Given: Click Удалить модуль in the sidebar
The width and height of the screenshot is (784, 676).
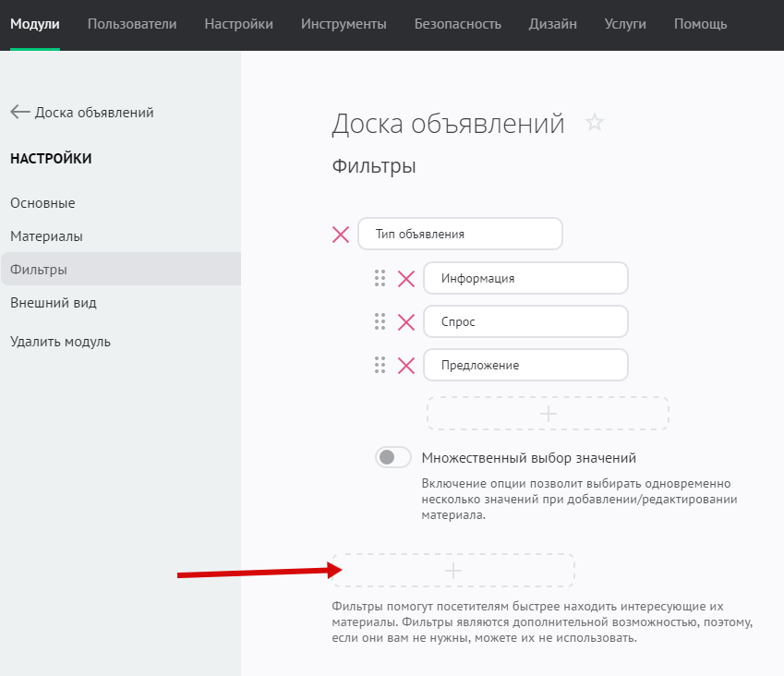Looking at the screenshot, I should (61, 342).
